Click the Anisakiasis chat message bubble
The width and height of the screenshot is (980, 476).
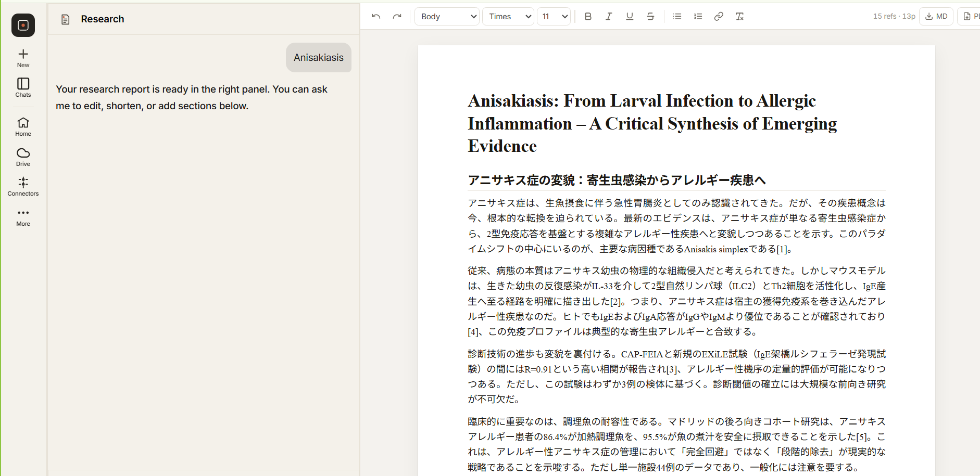(319, 58)
